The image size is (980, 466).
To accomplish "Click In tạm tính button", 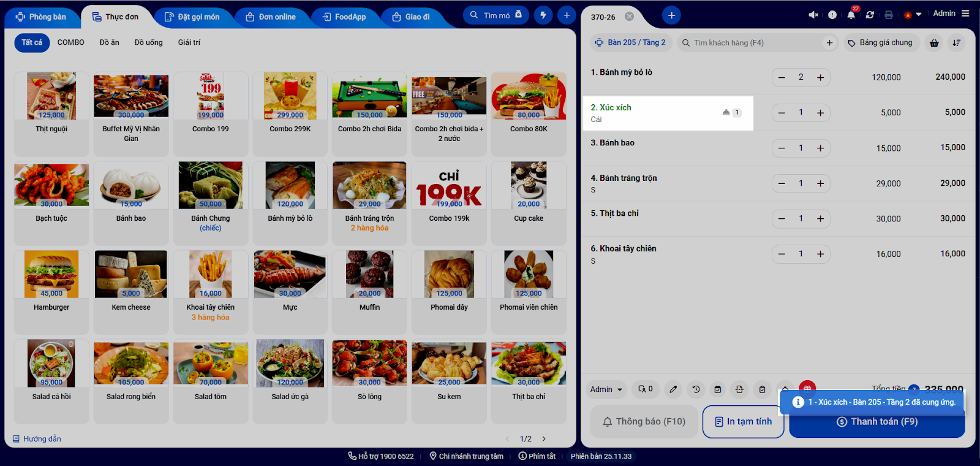I will 743,422.
